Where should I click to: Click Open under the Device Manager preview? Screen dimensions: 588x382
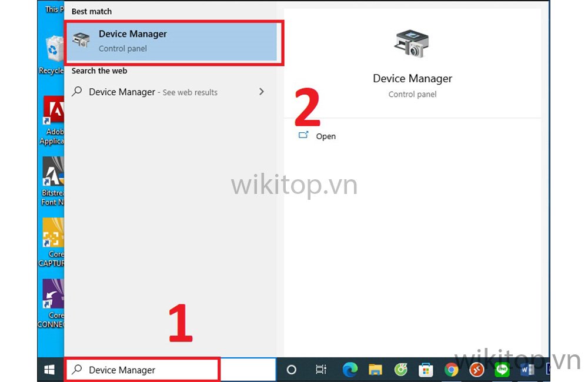(x=325, y=136)
